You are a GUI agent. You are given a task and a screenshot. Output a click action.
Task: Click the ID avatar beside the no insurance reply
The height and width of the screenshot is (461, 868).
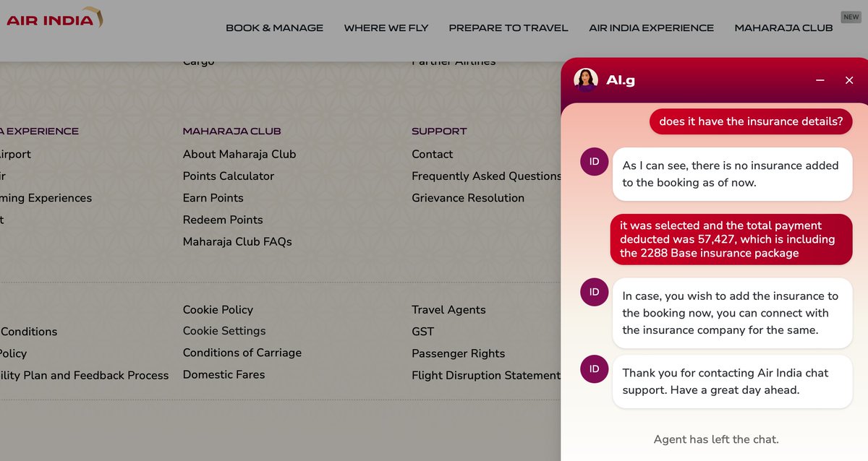595,162
